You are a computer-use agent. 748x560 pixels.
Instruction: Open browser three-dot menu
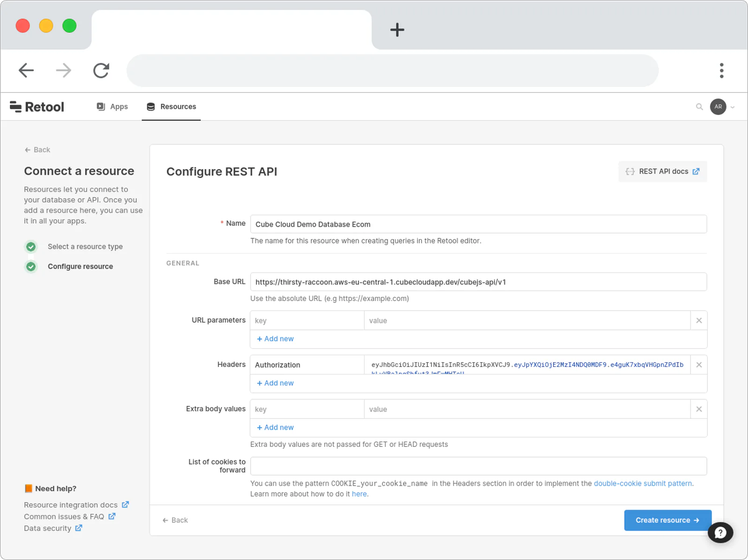[x=721, y=71]
